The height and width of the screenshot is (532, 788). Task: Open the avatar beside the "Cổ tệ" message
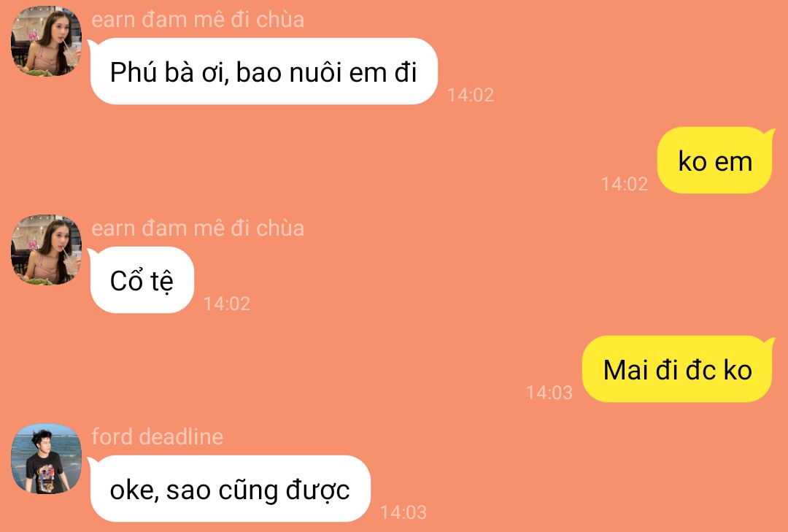(x=46, y=250)
